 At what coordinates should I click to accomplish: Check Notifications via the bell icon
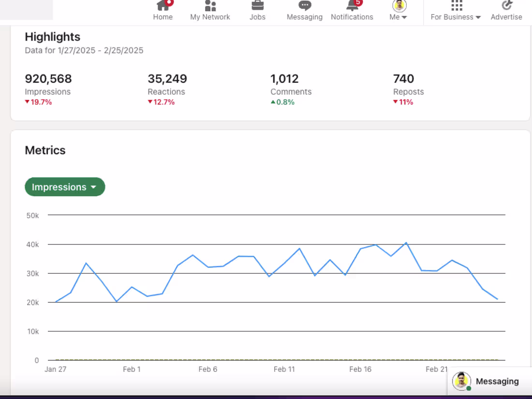click(352, 7)
